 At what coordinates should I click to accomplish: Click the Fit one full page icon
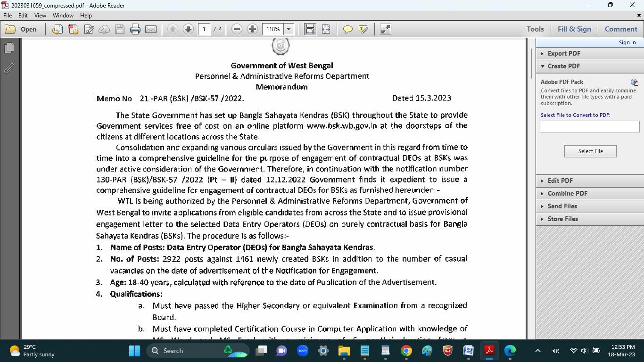tap(326, 29)
